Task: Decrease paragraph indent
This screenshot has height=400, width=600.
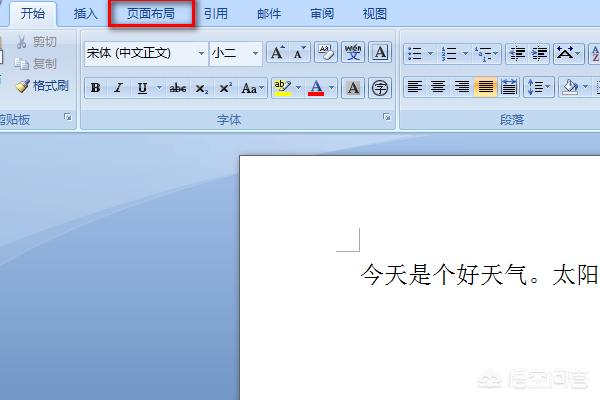Action: 517,54
